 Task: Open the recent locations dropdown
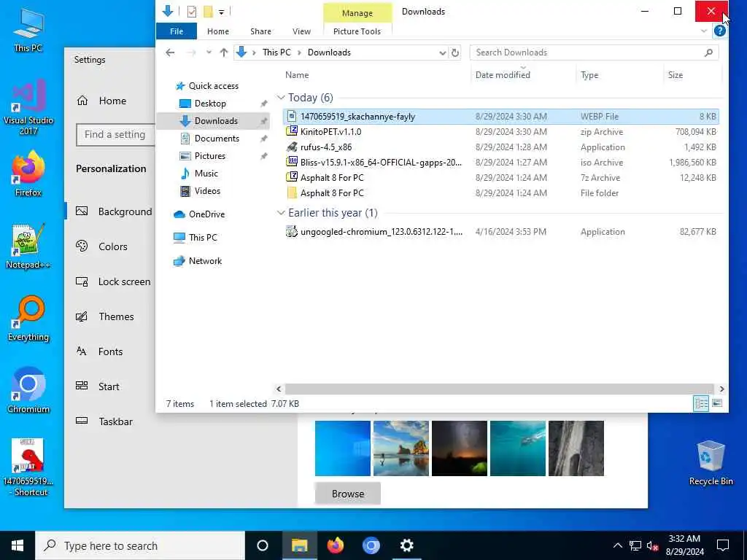tap(209, 52)
